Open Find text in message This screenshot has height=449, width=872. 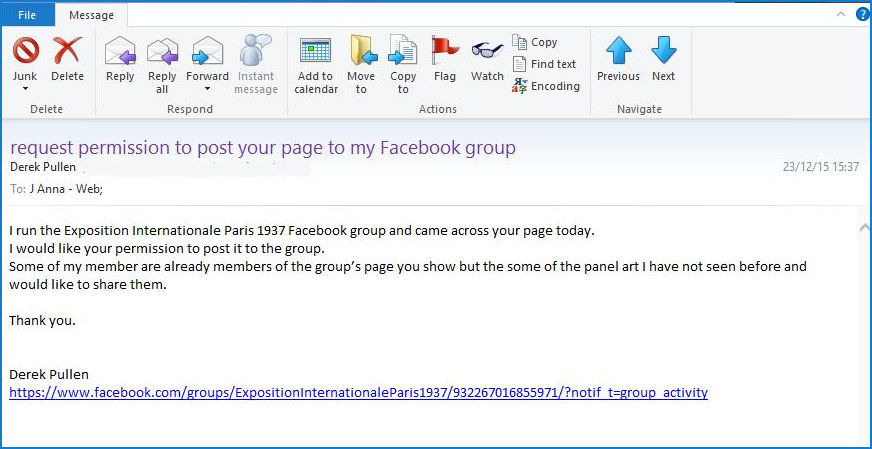click(x=544, y=64)
